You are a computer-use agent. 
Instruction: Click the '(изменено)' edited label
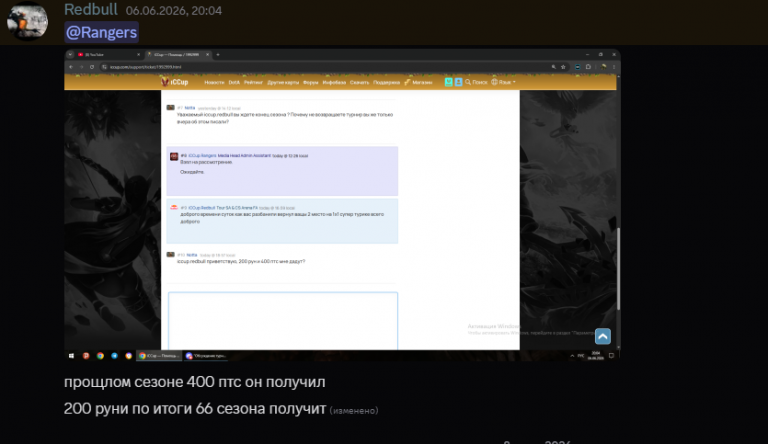pyautogui.click(x=354, y=411)
